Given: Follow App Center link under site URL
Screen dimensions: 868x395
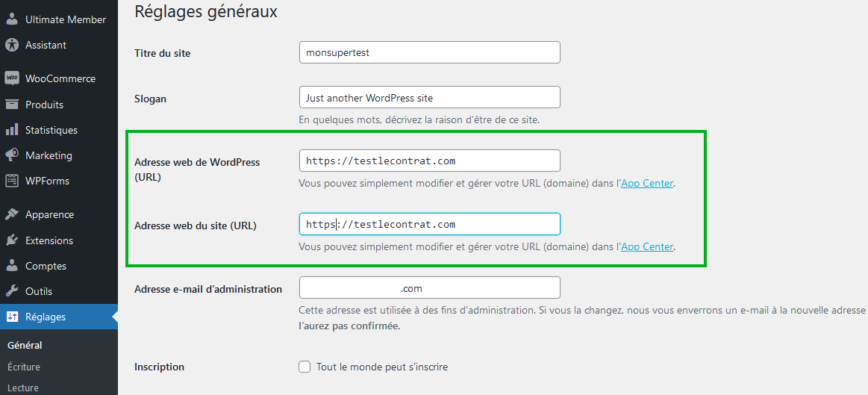Looking at the screenshot, I should 647,246.
